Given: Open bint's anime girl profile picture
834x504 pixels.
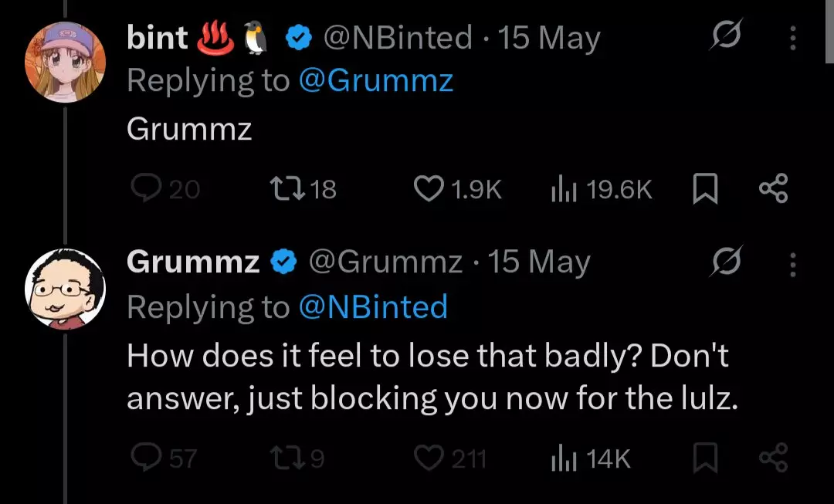Looking at the screenshot, I should [65, 61].
